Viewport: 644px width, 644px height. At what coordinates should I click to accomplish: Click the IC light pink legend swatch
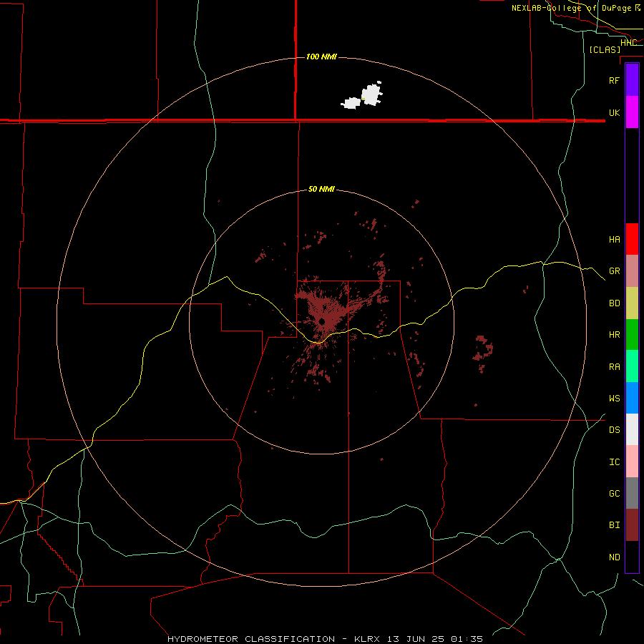click(x=632, y=462)
